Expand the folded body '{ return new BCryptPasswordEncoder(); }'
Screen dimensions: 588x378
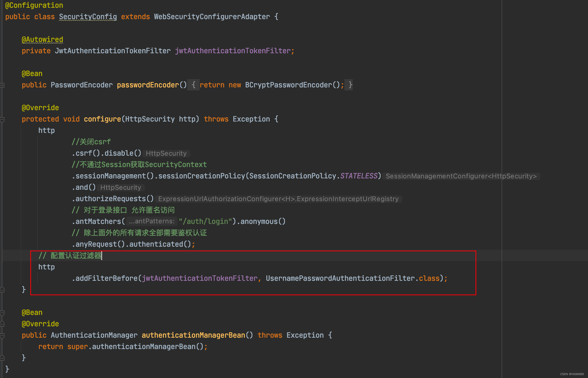tap(270, 85)
